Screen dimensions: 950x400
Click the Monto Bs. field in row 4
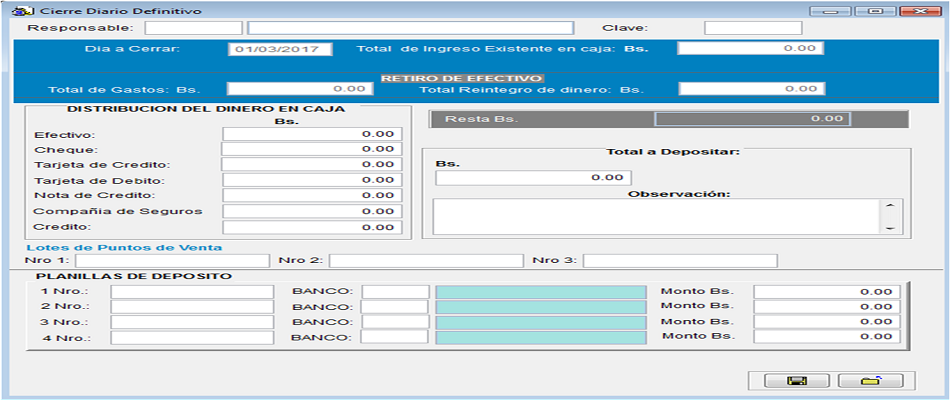click(823, 337)
